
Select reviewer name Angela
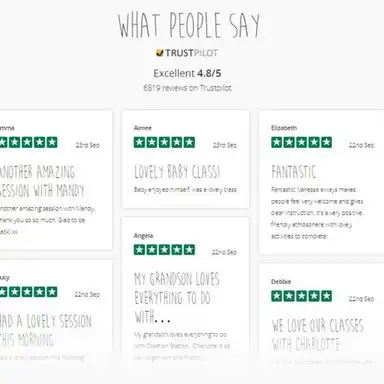click(143, 236)
